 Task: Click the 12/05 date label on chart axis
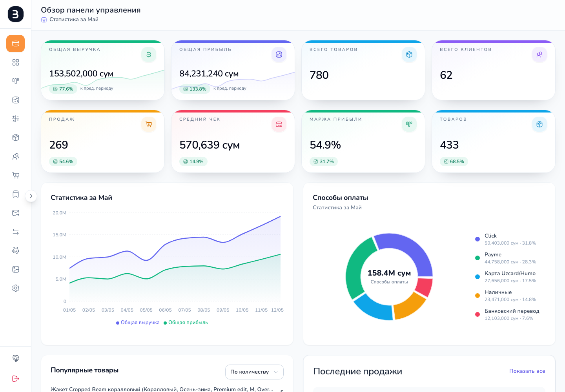(x=277, y=310)
